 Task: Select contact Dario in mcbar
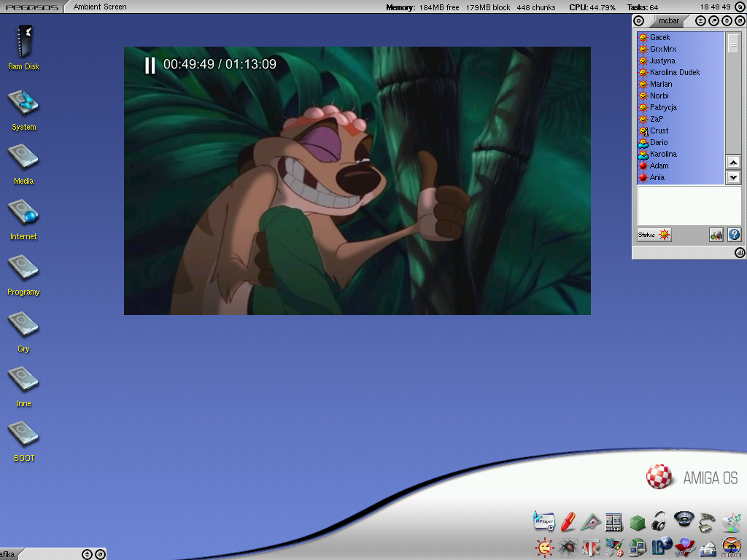(x=681, y=142)
